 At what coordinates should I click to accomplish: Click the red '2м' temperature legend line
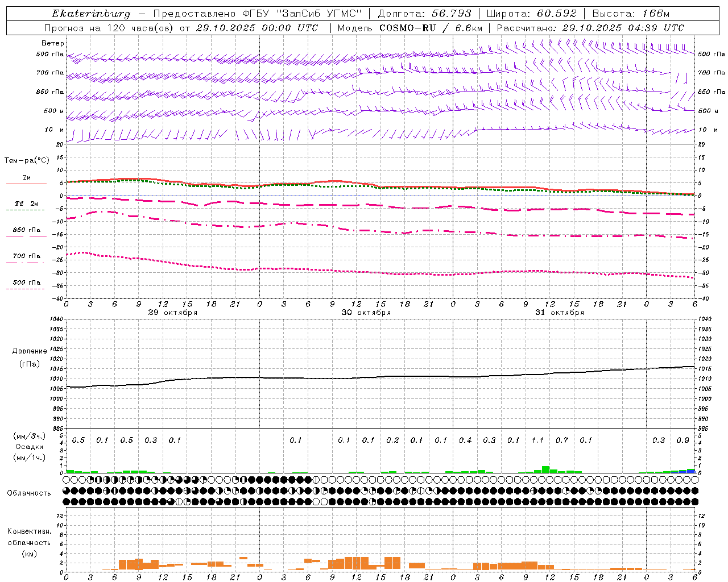26,184
